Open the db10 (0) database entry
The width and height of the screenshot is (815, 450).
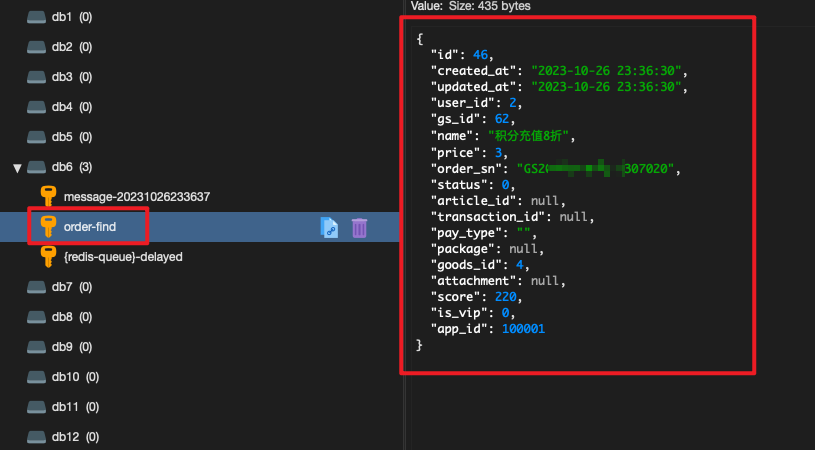[75, 377]
